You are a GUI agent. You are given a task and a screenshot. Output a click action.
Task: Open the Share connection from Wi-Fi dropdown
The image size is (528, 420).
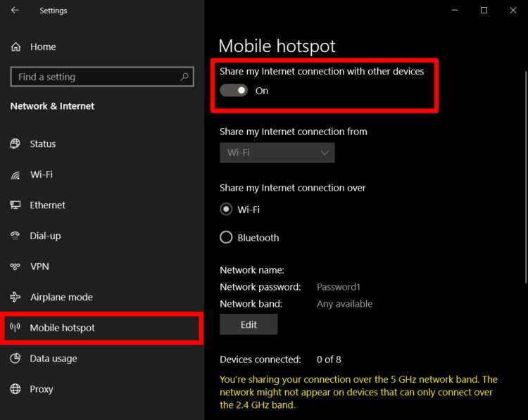tap(277, 153)
